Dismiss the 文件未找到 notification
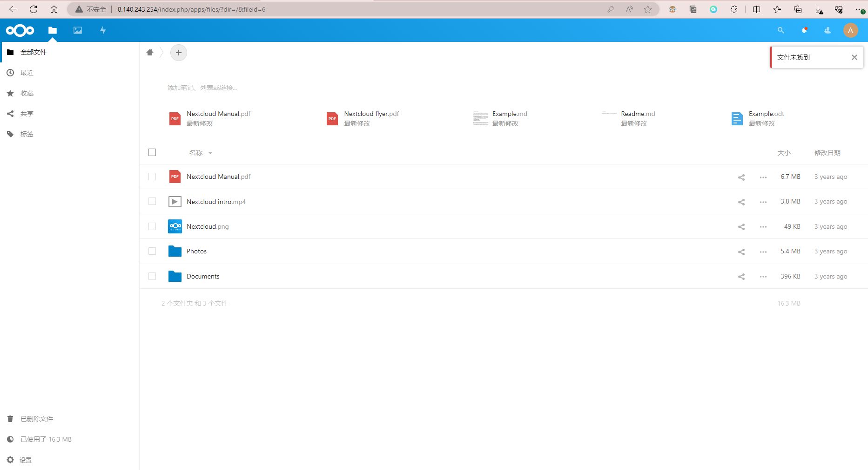 pos(855,57)
